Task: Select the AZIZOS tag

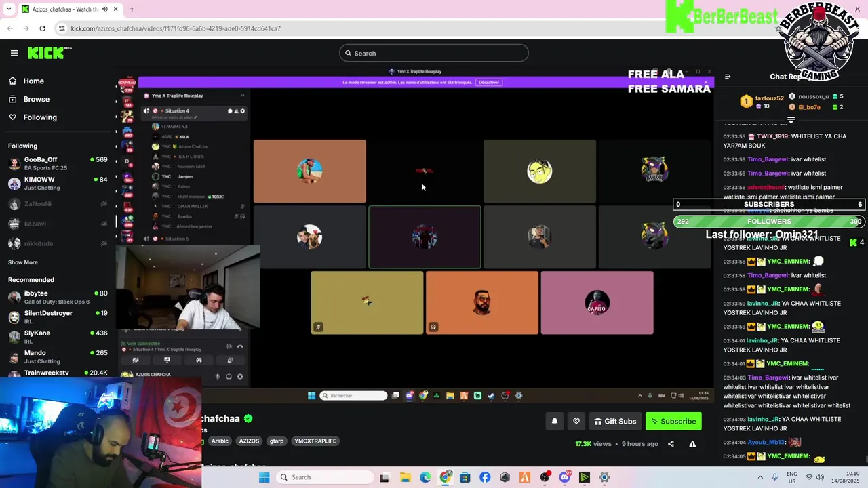Action: pos(249,441)
